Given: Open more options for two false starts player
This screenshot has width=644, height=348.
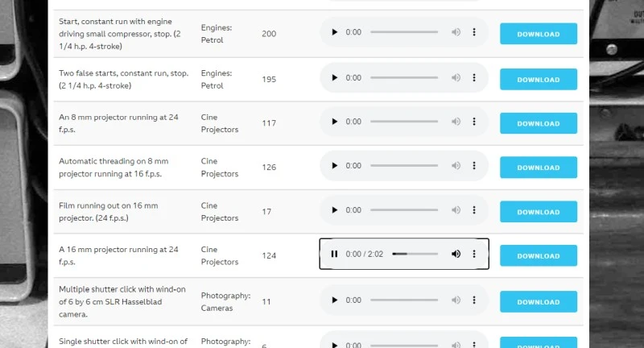Looking at the screenshot, I should (x=474, y=78).
